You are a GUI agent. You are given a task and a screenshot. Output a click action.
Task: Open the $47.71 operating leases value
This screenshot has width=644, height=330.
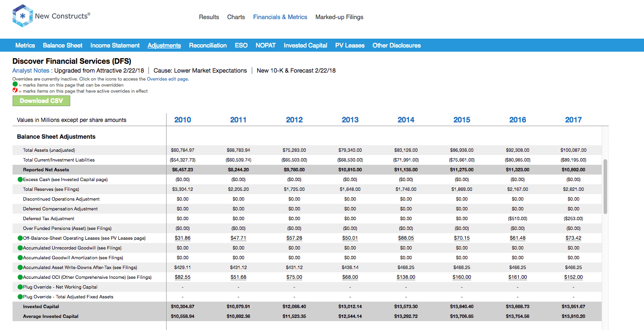[x=238, y=238]
